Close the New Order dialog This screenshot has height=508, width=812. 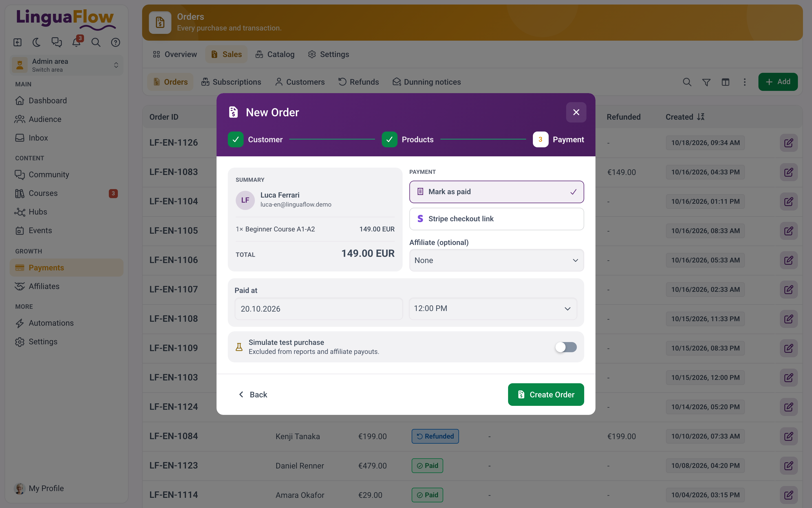tap(576, 112)
